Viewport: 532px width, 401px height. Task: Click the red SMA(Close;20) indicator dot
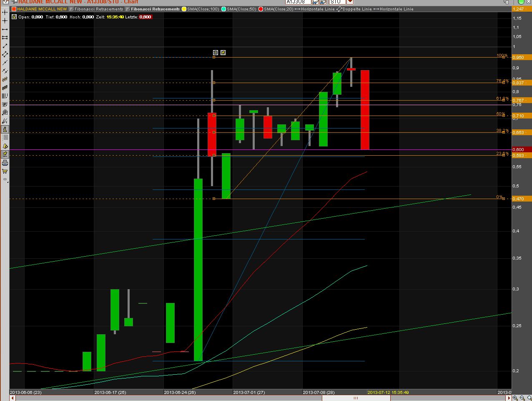[261, 9]
